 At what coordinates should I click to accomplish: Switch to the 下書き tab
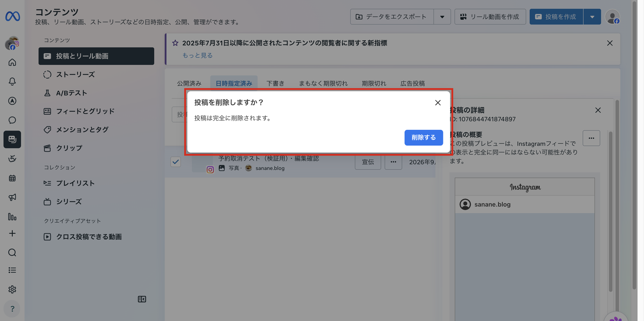click(276, 83)
